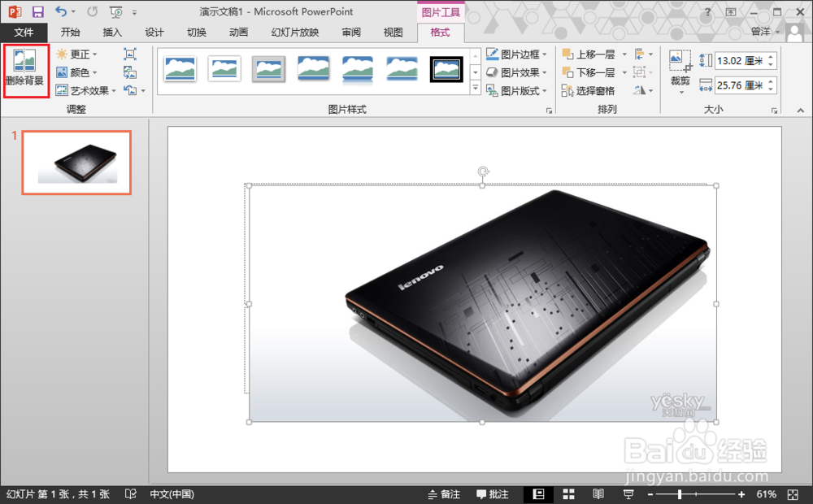The height and width of the screenshot is (504, 813).
Task: Switch to the 插入 insert tab
Action: click(112, 33)
